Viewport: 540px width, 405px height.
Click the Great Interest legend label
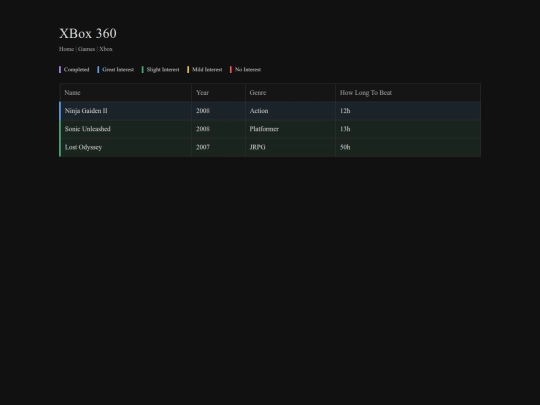[x=118, y=70]
